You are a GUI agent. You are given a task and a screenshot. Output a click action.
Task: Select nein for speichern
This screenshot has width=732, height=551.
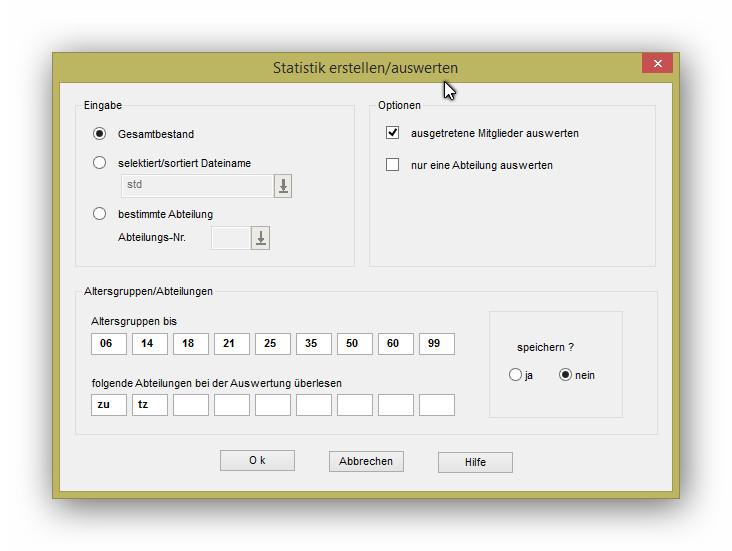(x=565, y=375)
